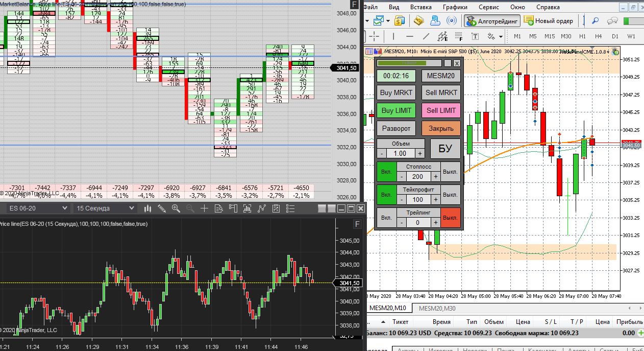Increase Стоплосс value with plus button

pos(436,176)
